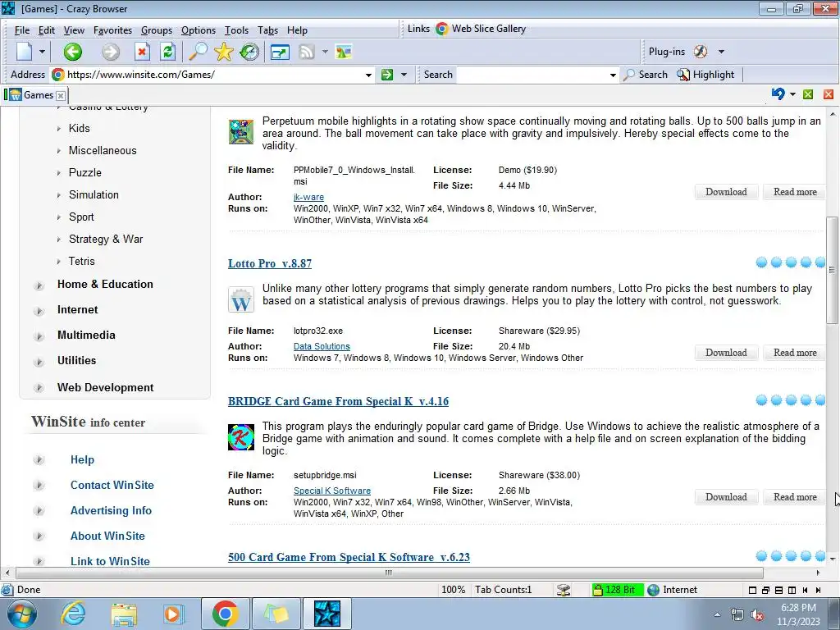Click the picture image toolbar icon

[344, 52]
